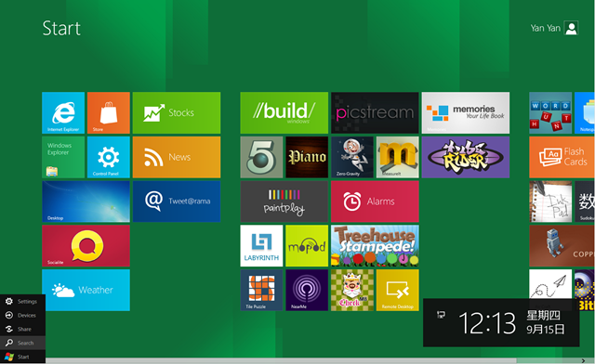595x364 pixels.
Task: Open the Piano tile
Action: pyautogui.click(x=307, y=157)
